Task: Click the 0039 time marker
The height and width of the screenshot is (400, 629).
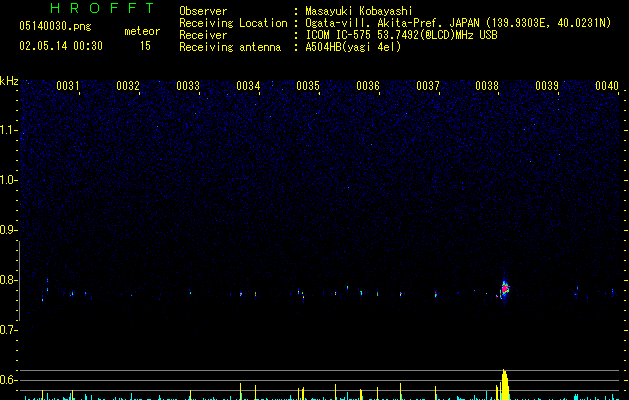Action: coord(547,86)
